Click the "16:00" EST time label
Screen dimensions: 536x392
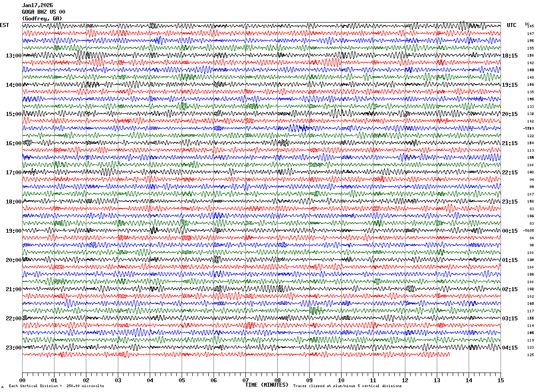click(14, 143)
